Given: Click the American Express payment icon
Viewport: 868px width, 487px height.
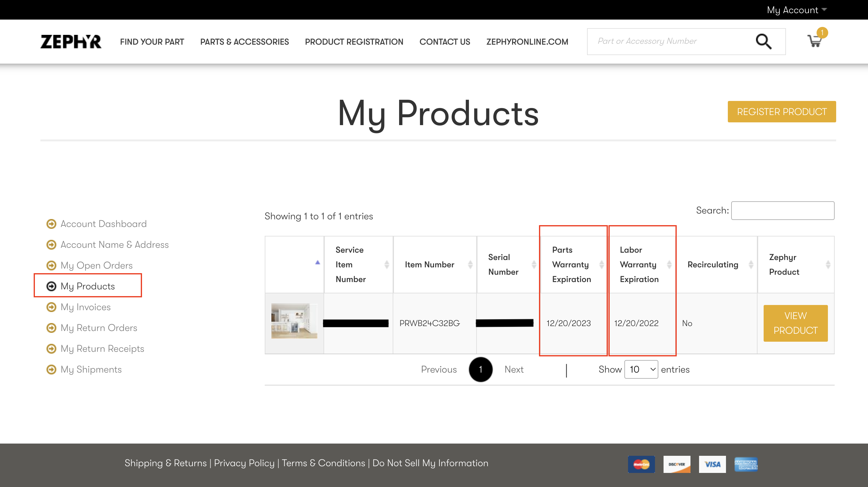Looking at the screenshot, I should coord(746,464).
